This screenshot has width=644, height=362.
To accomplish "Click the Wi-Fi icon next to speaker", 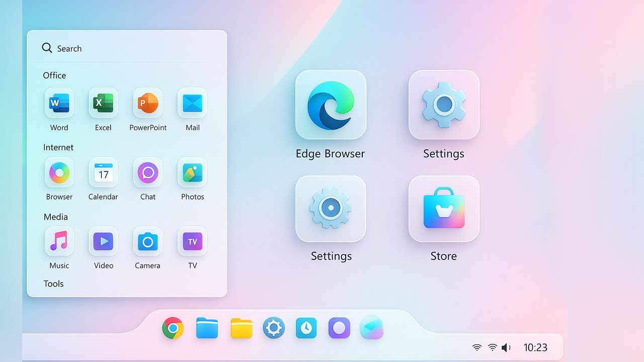I will [493, 347].
